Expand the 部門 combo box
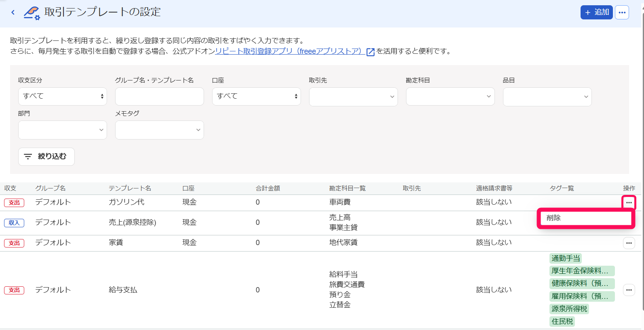This screenshot has height=330, width=644. point(63,130)
